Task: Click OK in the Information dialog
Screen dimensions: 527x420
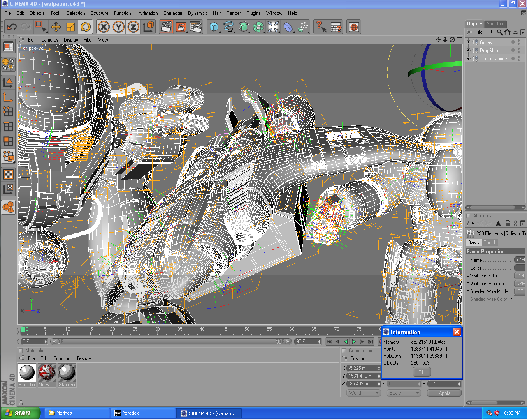Action: [422, 372]
